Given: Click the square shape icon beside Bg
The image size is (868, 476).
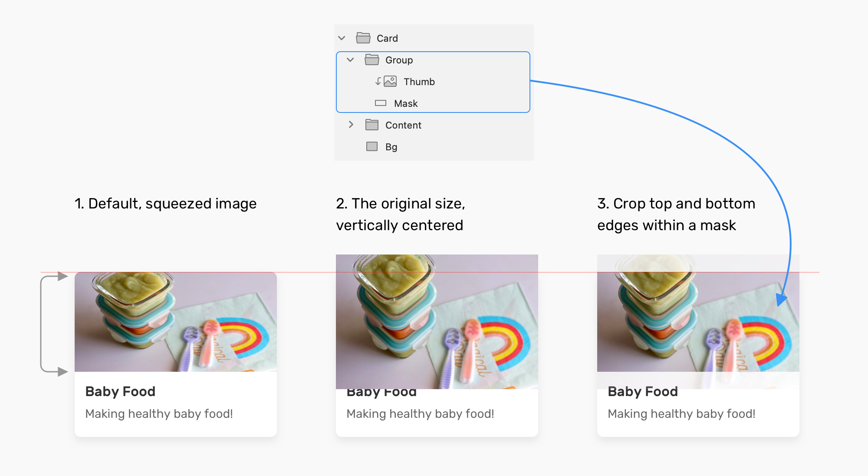Looking at the screenshot, I should point(372,147).
